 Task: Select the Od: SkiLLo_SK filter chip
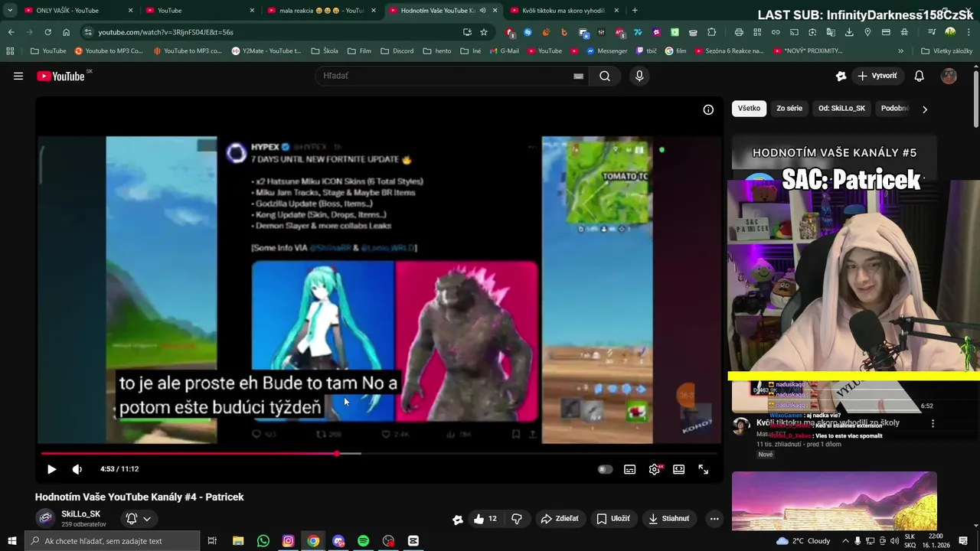pyautogui.click(x=841, y=109)
